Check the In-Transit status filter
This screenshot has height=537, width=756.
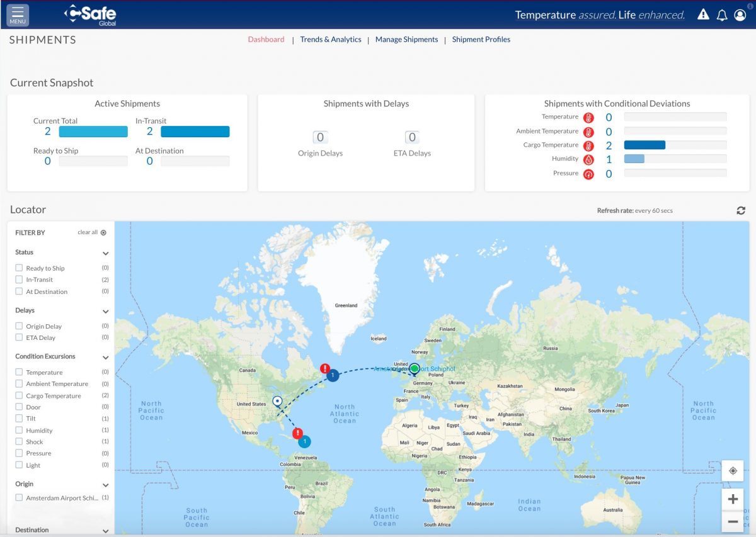19,279
